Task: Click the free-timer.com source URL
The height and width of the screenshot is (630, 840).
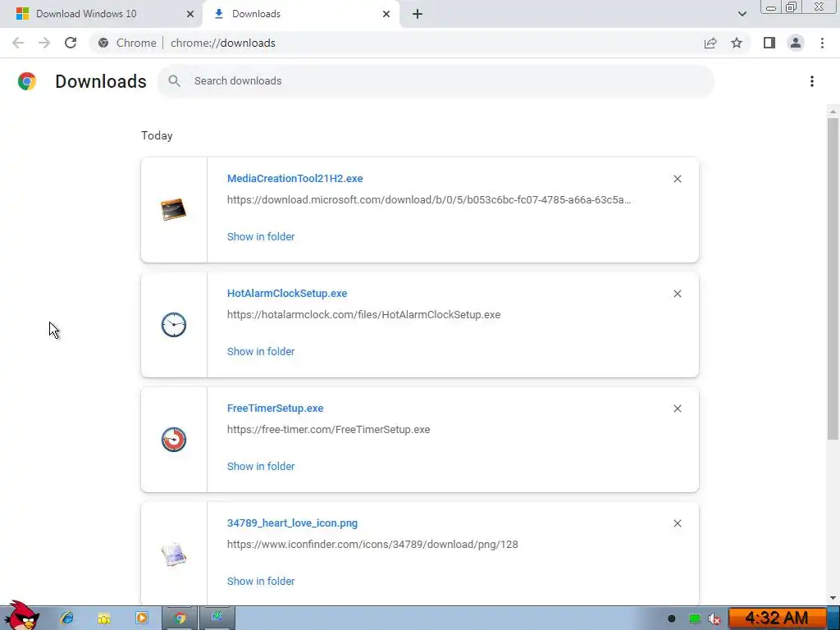Action: coord(328,430)
